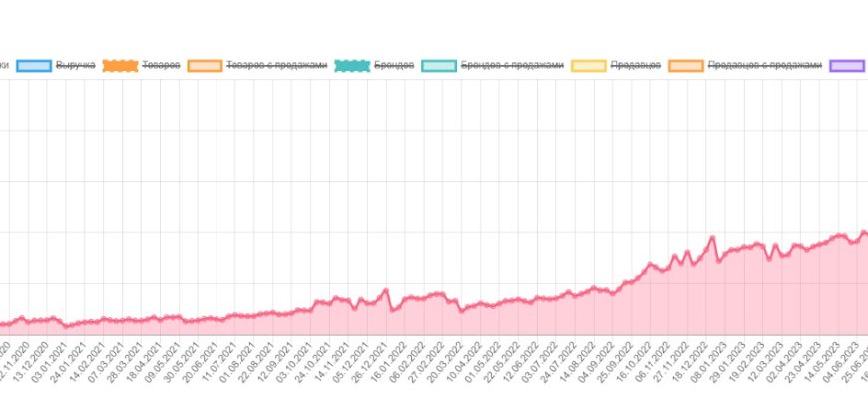This screenshot has height=399, width=868.
Task: Click the teal dashed Брендов legend swatch
Action: [x=351, y=65]
